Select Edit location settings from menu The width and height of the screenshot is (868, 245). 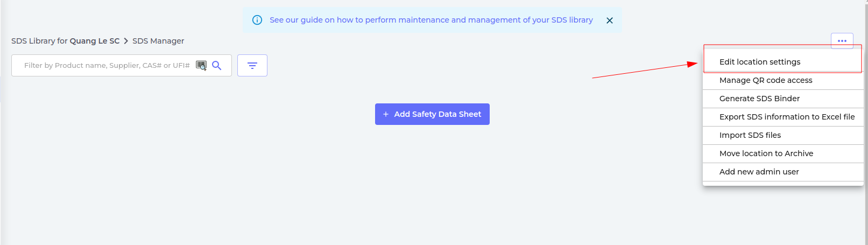click(x=759, y=62)
